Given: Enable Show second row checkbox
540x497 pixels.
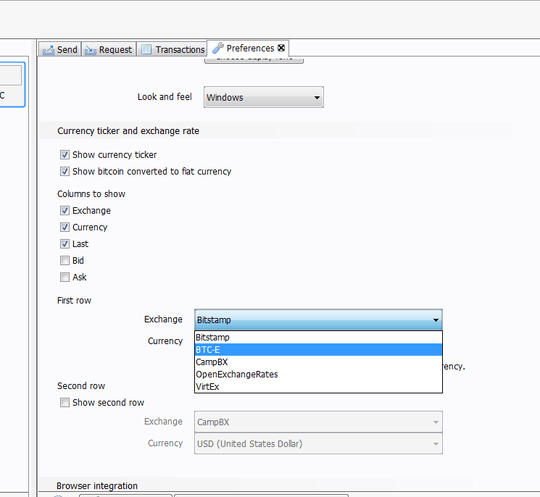Looking at the screenshot, I should (x=65, y=402).
